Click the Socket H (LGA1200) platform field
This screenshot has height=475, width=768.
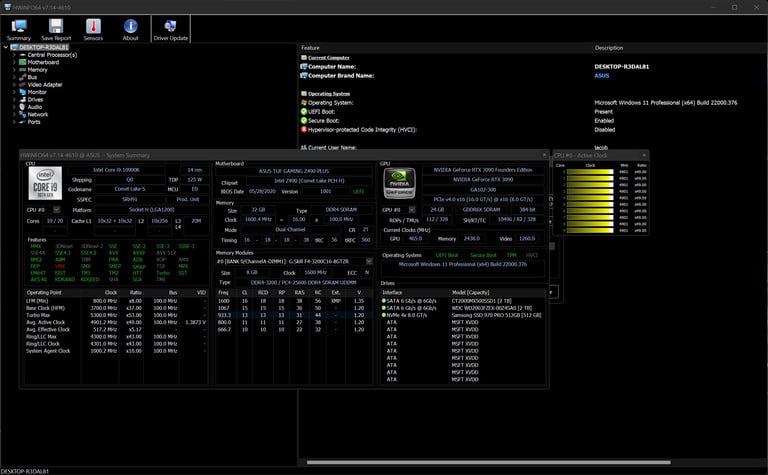point(151,210)
